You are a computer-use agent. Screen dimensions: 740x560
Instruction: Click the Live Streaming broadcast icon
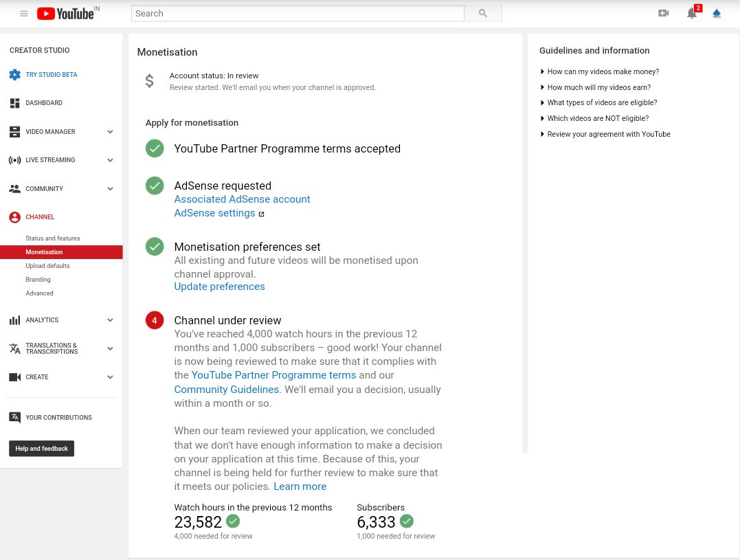(x=14, y=160)
